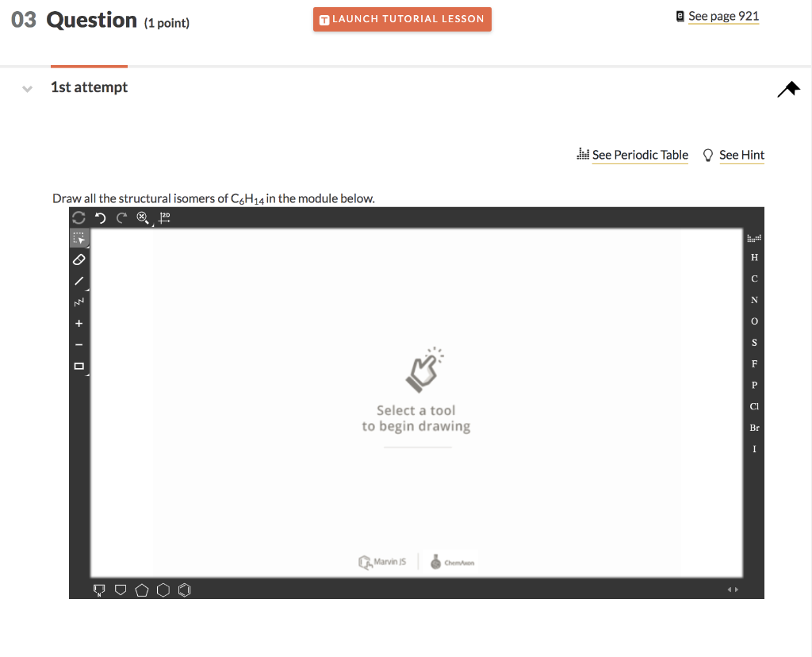Click the undo arrow in the sketcher
This screenshot has width=812, height=657.
[x=100, y=217]
